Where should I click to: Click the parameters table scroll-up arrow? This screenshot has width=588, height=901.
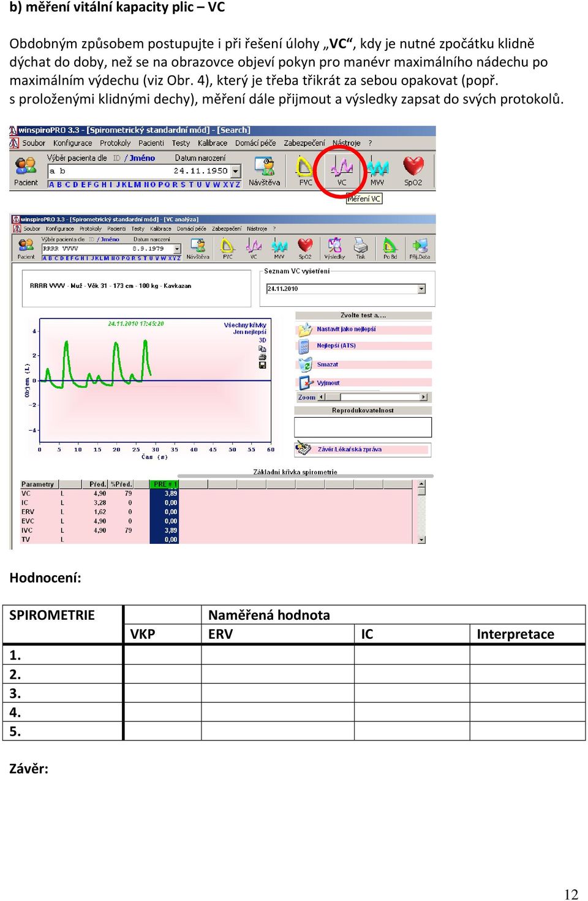tap(421, 484)
